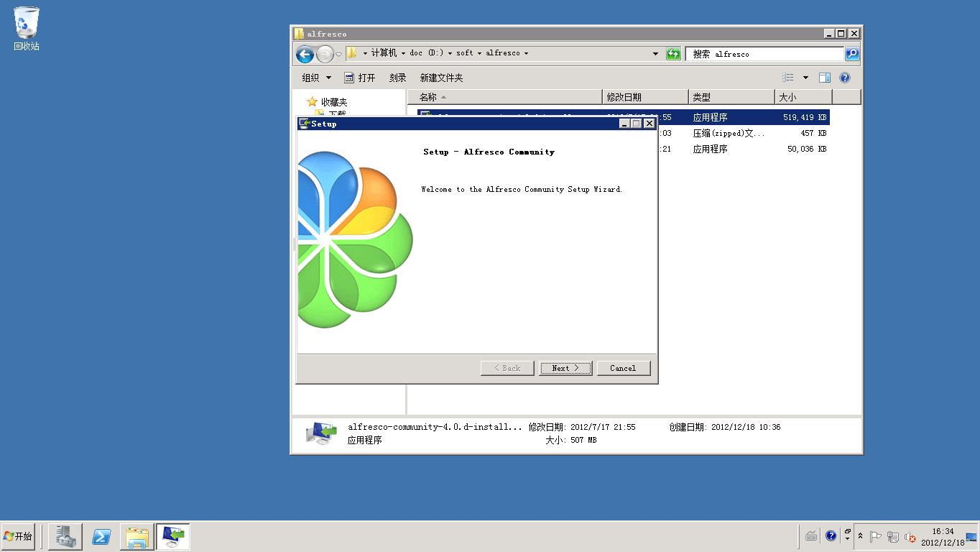Sort by 类型 (Type) column header

pyautogui.click(x=731, y=97)
